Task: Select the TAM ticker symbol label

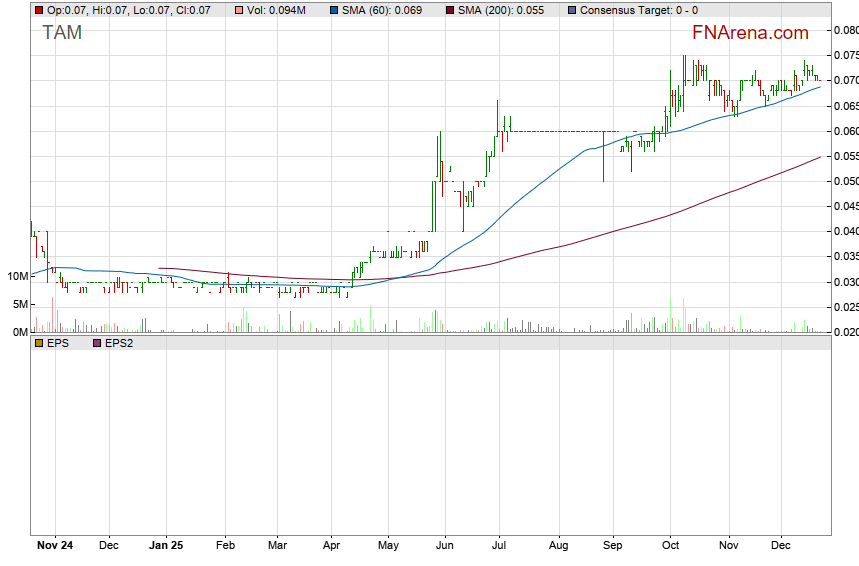Action: click(62, 33)
